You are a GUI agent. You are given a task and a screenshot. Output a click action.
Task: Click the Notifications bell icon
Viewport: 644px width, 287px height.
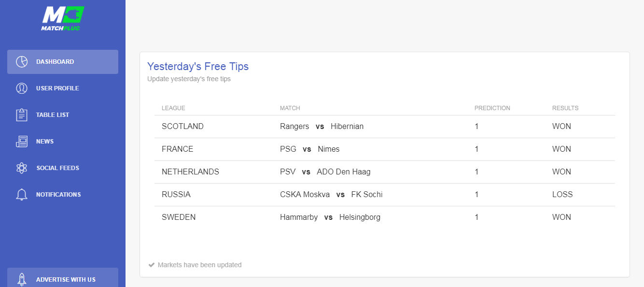coord(22,195)
